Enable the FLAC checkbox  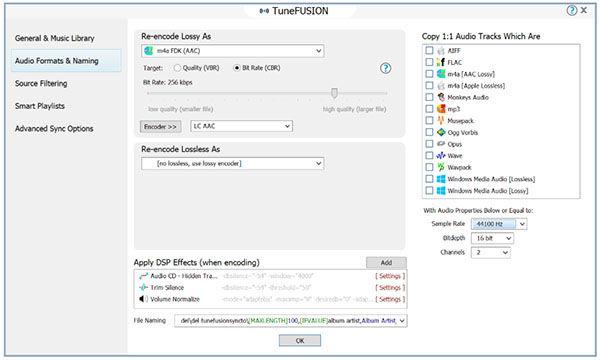[429, 62]
